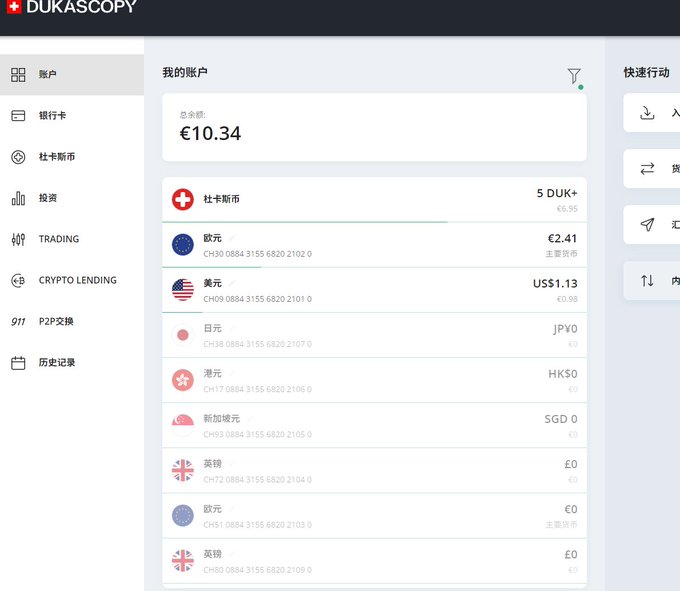
Task: Click the €0 balance of account CH51
Action: click(571, 509)
